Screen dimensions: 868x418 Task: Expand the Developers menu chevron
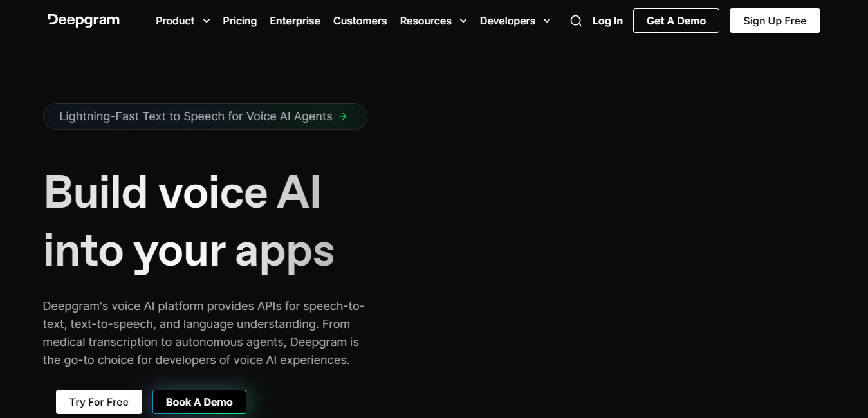point(547,21)
